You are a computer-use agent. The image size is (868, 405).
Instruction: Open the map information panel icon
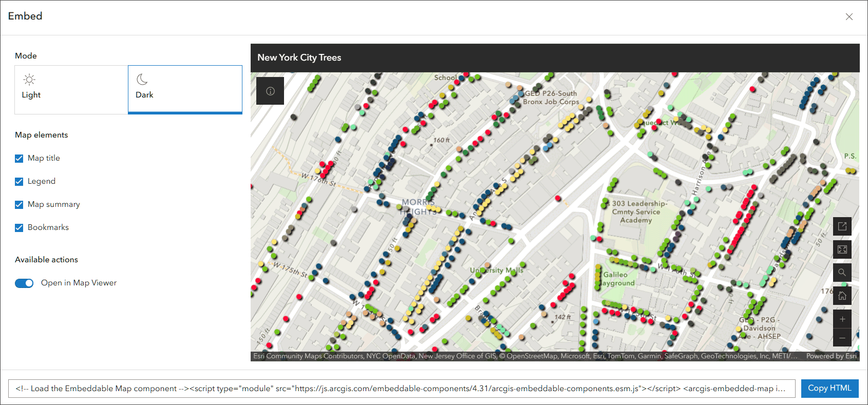(270, 91)
